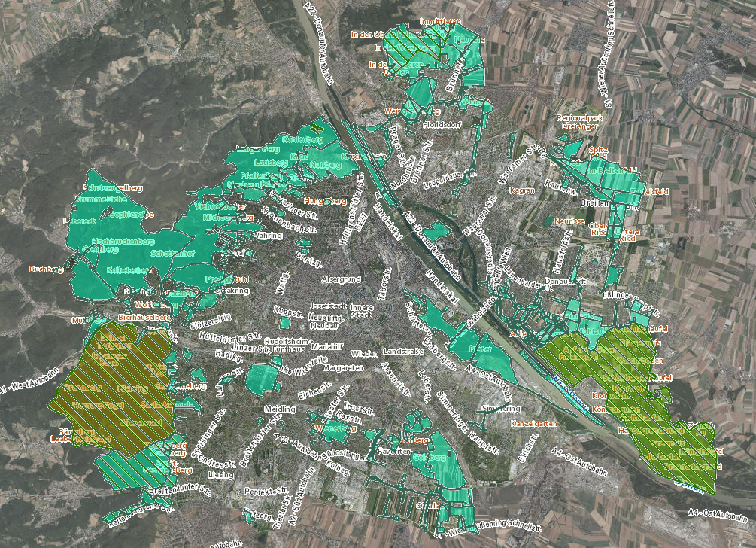Click the Hermannskogel area label
This screenshot has height=548, width=756.
pos(99,405)
